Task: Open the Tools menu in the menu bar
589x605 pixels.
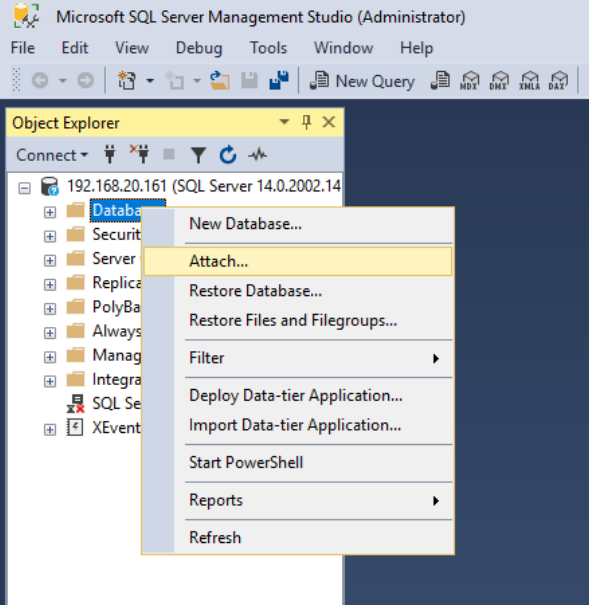Action: 268,48
